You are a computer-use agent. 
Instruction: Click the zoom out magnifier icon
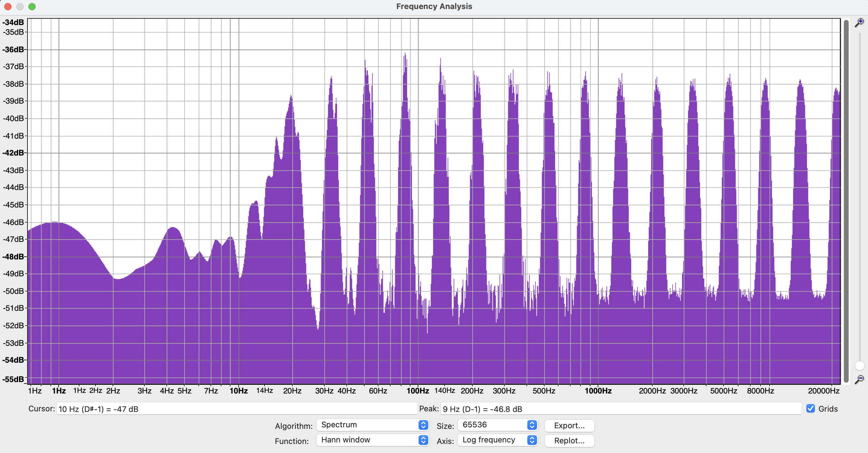pos(859,379)
